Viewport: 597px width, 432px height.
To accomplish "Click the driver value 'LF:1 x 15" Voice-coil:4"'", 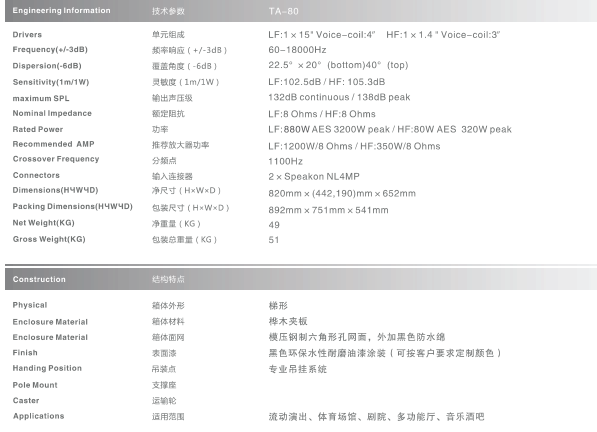I will tap(321, 35).
